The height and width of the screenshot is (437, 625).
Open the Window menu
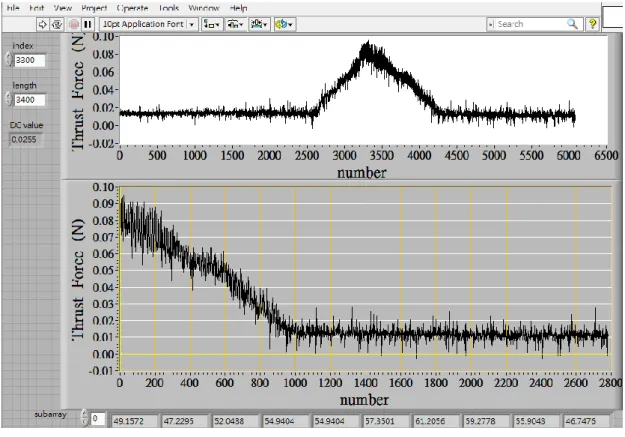click(204, 8)
